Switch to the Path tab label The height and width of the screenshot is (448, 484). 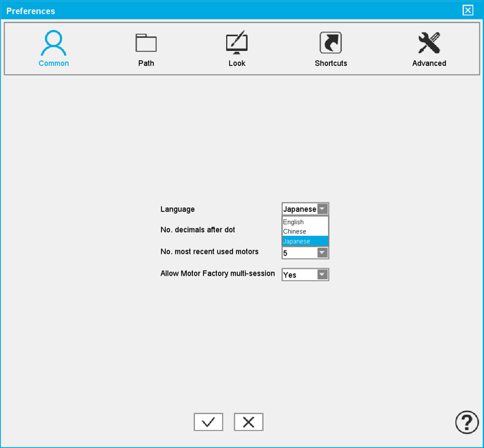tap(146, 63)
